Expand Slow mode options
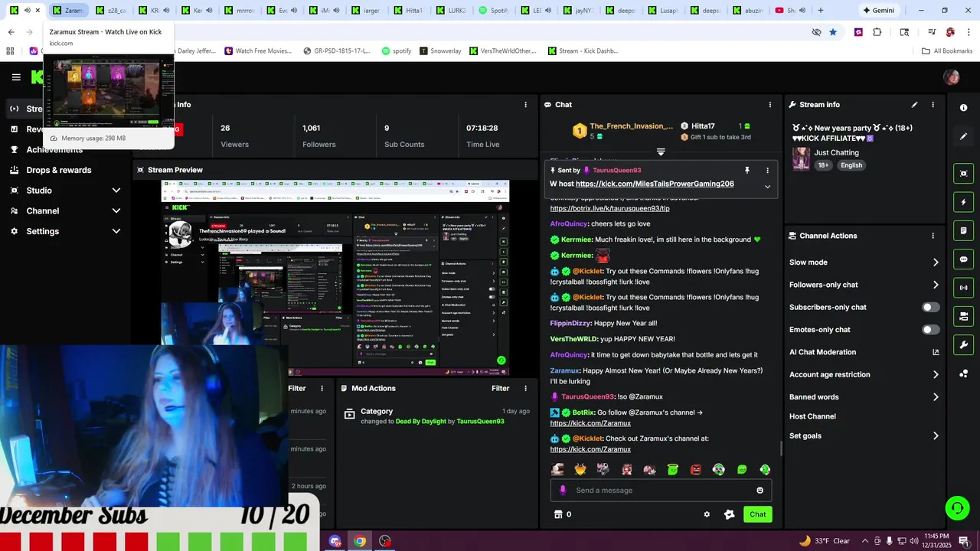 pos(936,262)
